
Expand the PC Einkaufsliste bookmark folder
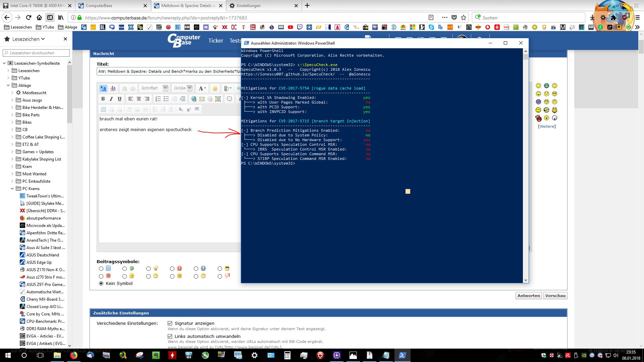tap(12, 181)
